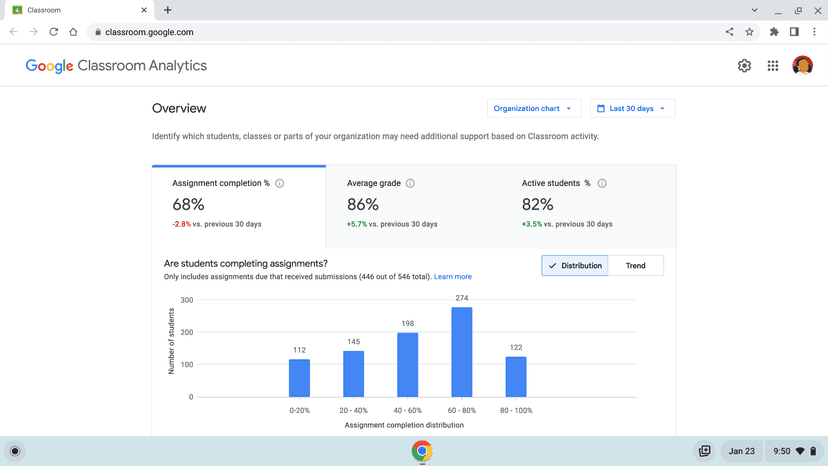Reload the Classroom page
The image size is (828, 466).
pyautogui.click(x=53, y=32)
